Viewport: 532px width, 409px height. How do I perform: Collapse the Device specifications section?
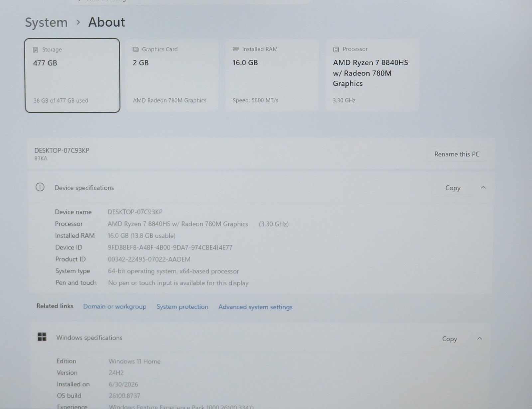click(483, 188)
